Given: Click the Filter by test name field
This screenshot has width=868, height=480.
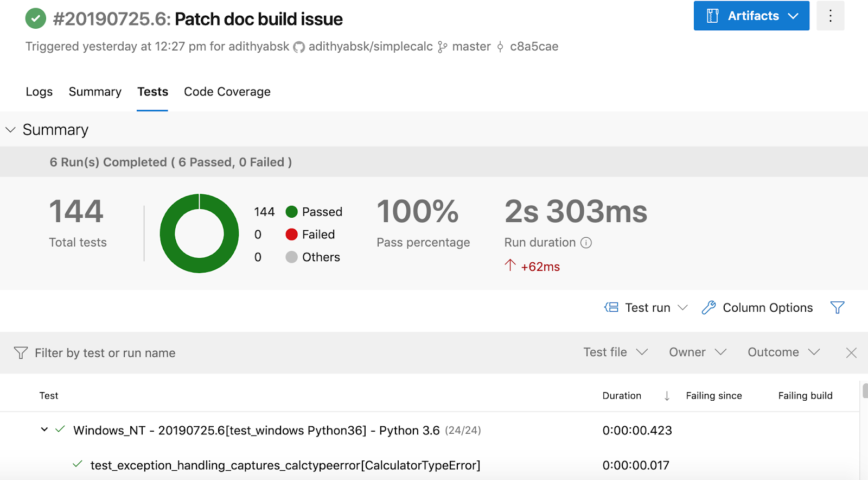Looking at the screenshot, I should click(105, 353).
